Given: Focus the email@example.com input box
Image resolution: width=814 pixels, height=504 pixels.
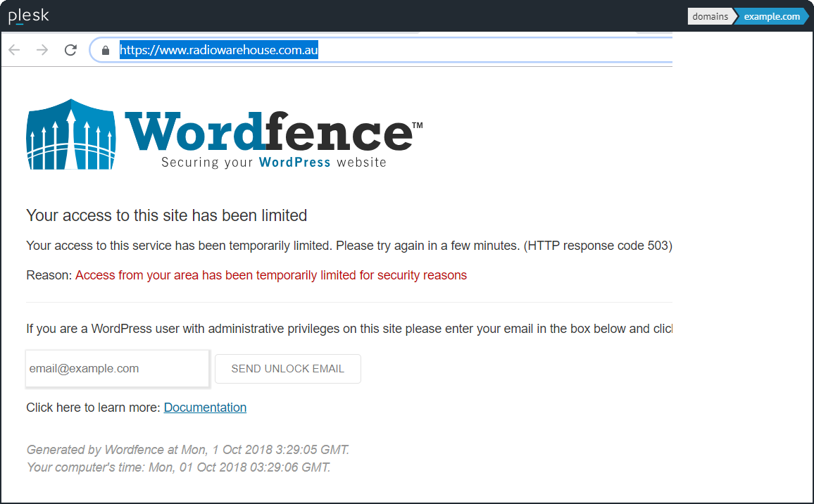Looking at the screenshot, I should coord(117,368).
